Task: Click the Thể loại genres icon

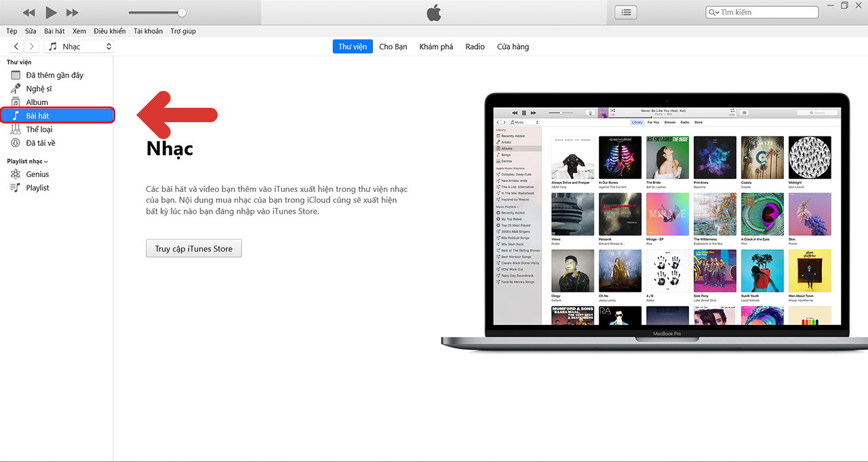Action: click(15, 130)
